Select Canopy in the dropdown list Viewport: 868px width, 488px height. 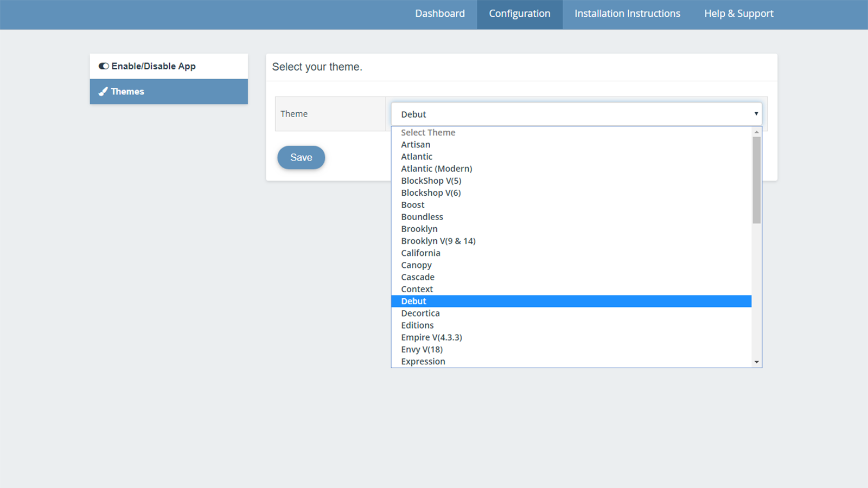571,265
